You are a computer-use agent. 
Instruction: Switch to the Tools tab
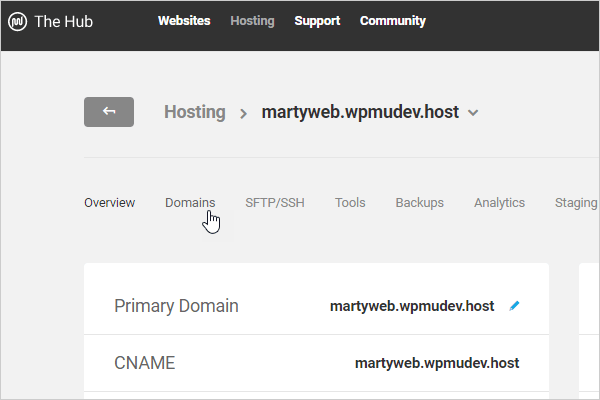pos(350,202)
